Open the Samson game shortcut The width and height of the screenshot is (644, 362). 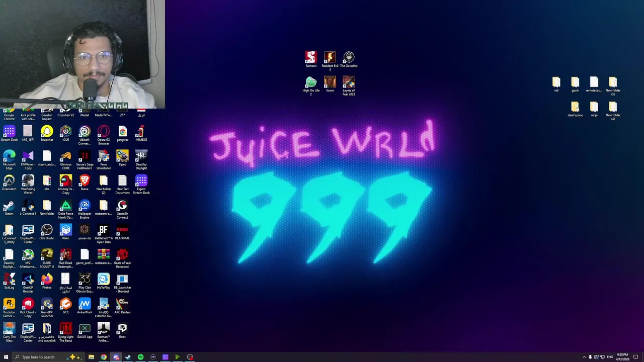(x=311, y=59)
